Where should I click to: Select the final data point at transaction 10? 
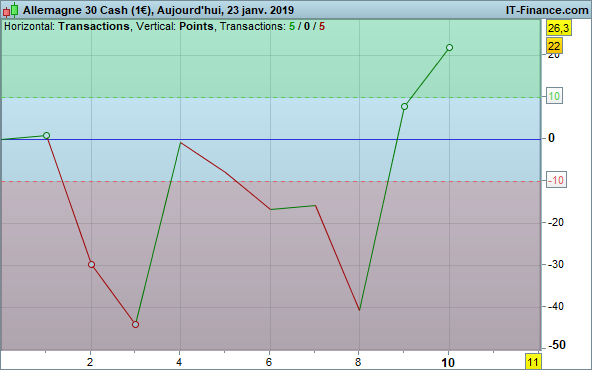449,48
